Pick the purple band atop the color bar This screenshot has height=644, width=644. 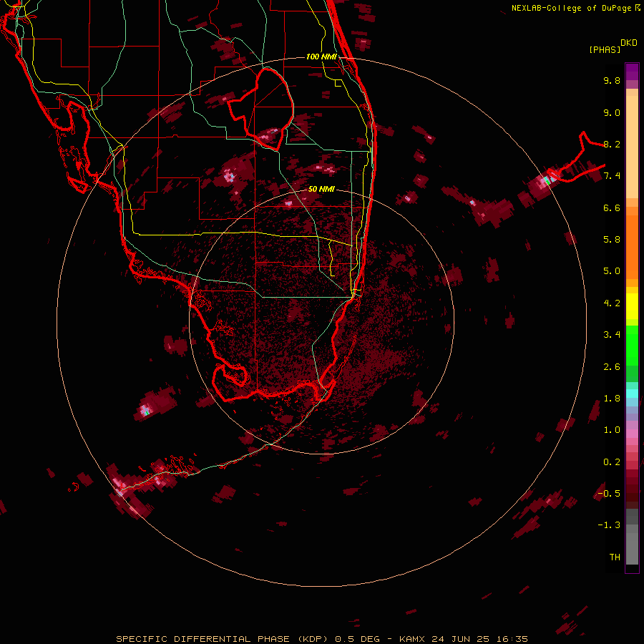click(x=632, y=72)
